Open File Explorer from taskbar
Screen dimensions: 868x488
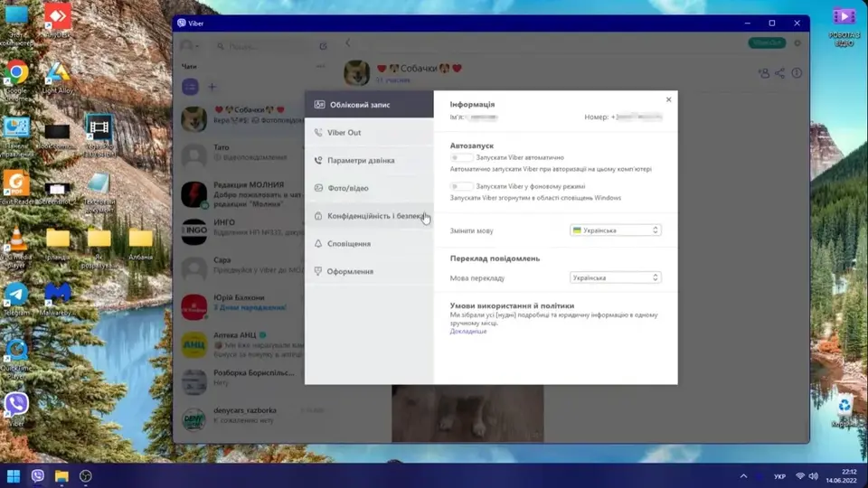click(x=61, y=476)
